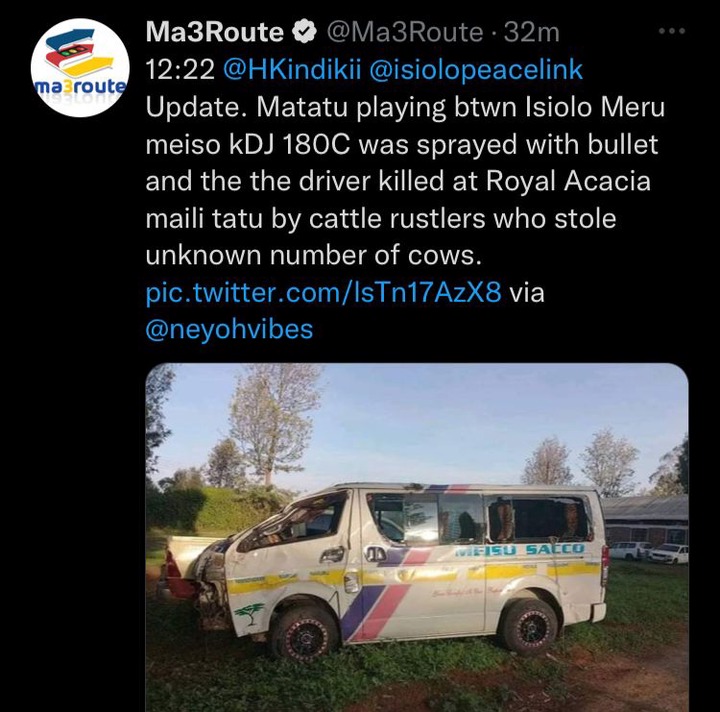The width and height of the screenshot is (720, 712).
Task: Click the tweet text body about Matatu
Action: click(x=404, y=181)
